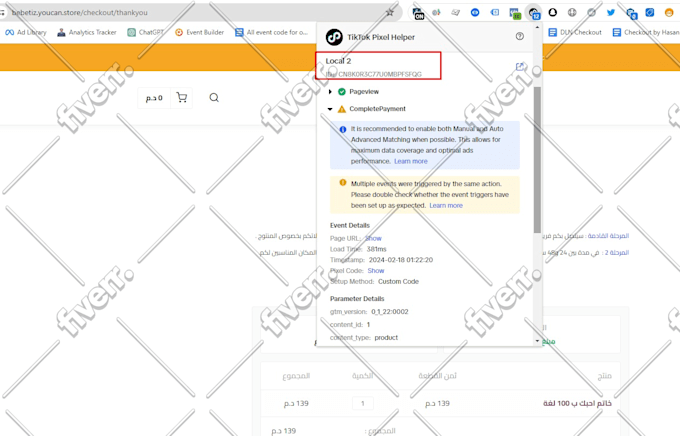680x436 pixels.
Task: Open the Event Builder bookmark
Action: point(199,33)
